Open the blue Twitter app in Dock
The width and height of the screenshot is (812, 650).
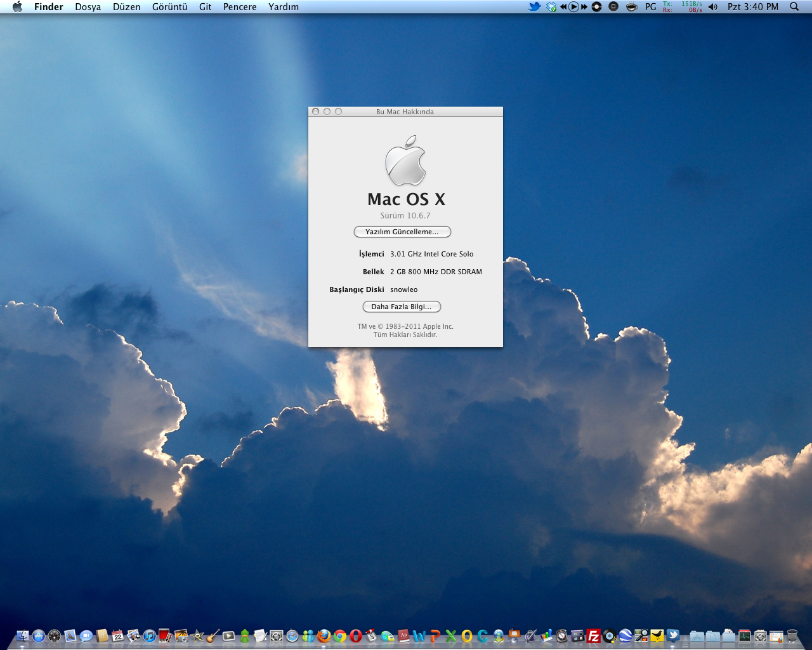tap(673, 635)
